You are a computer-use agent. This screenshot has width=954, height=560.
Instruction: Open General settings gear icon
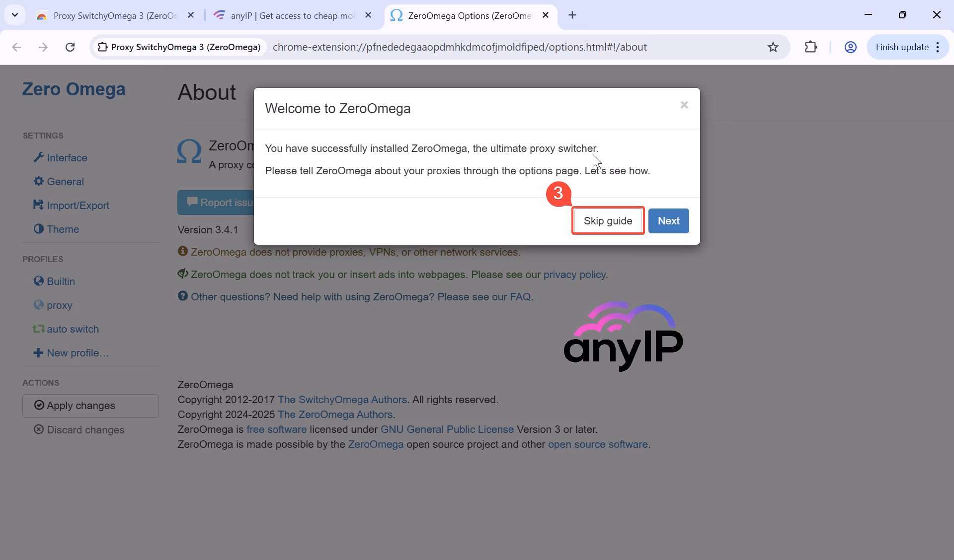[x=38, y=182]
